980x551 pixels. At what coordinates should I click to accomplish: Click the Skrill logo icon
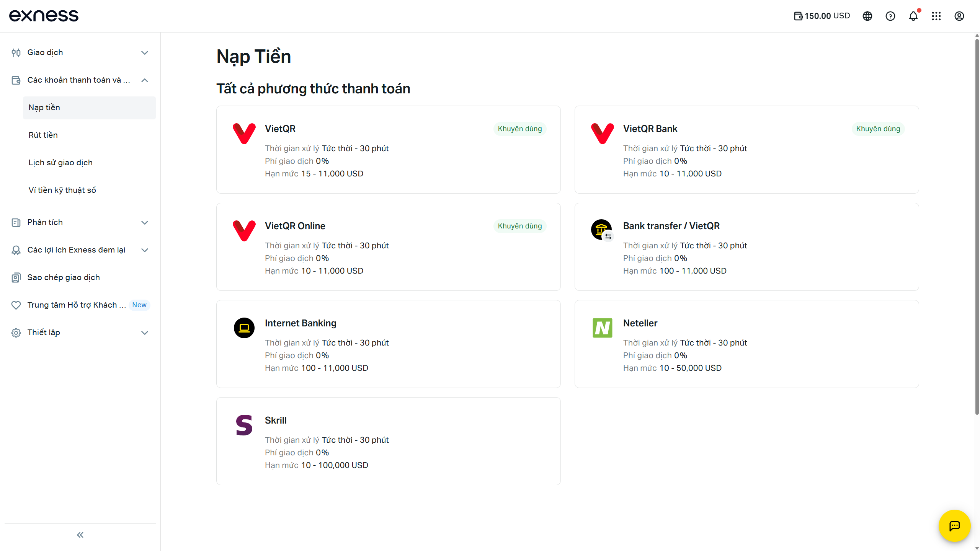coord(244,425)
